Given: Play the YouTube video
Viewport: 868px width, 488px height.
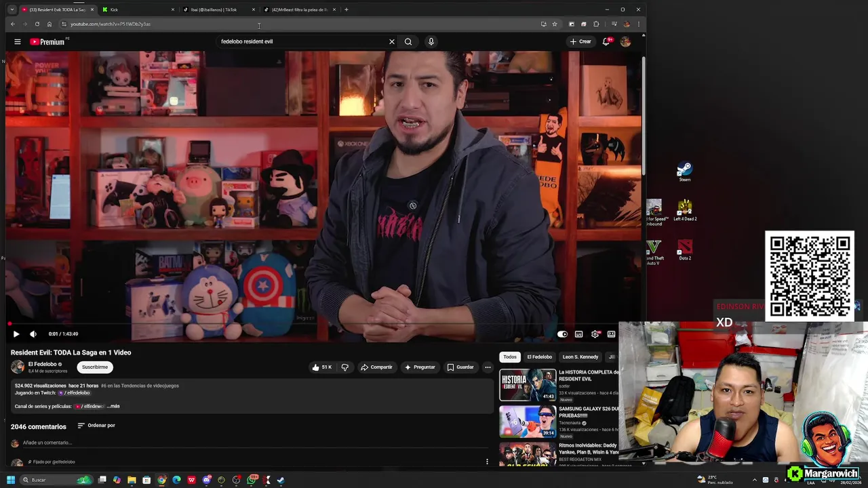Looking at the screenshot, I should pyautogui.click(x=16, y=334).
